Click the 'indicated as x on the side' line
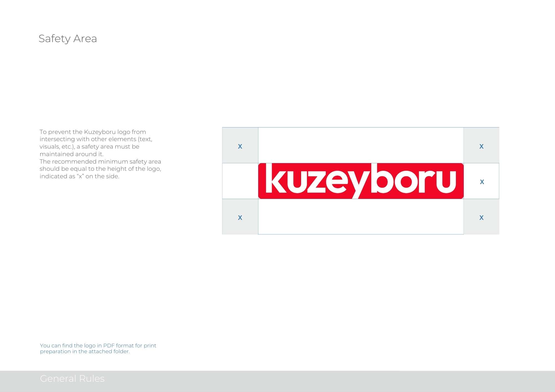 [x=79, y=176]
